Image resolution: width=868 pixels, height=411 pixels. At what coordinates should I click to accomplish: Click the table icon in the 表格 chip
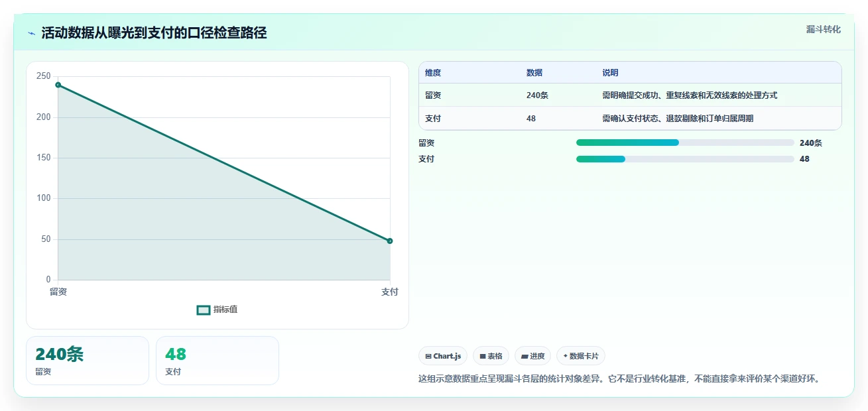483,357
